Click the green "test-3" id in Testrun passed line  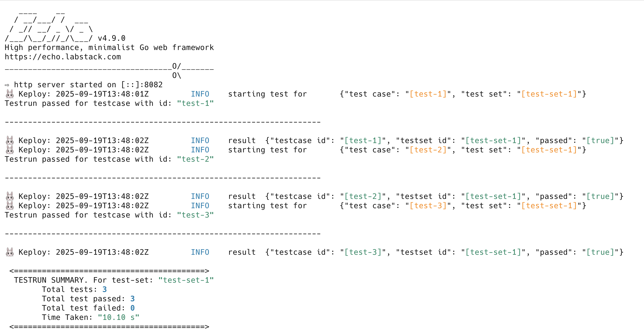click(195, 215)
